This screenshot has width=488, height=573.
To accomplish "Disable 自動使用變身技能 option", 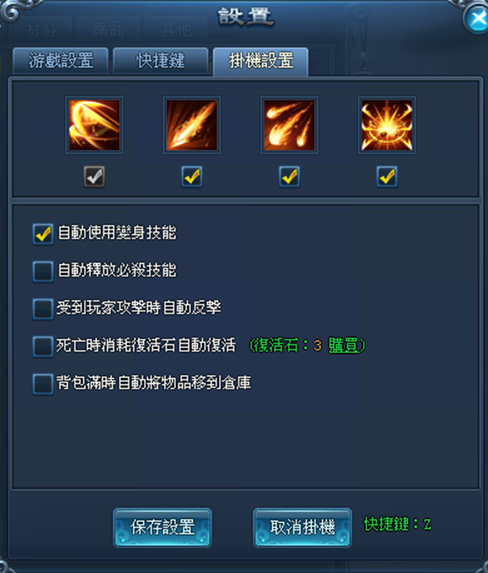I will [x=43, y=234].
